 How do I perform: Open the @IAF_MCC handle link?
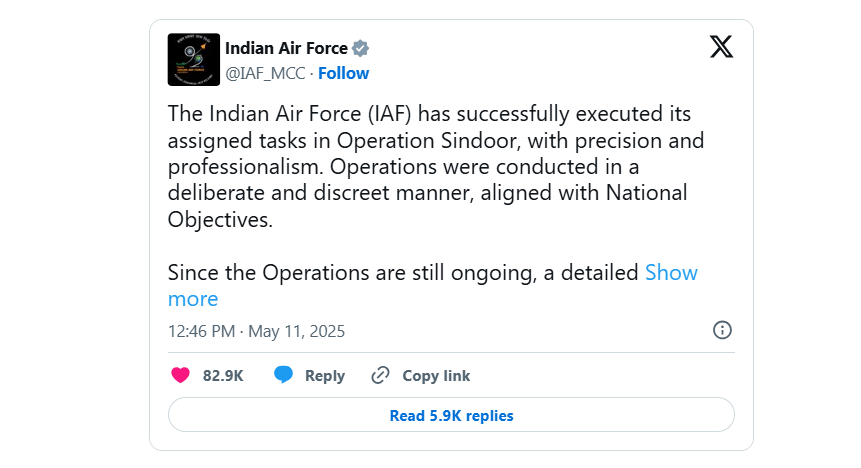(x=265, y=73)
